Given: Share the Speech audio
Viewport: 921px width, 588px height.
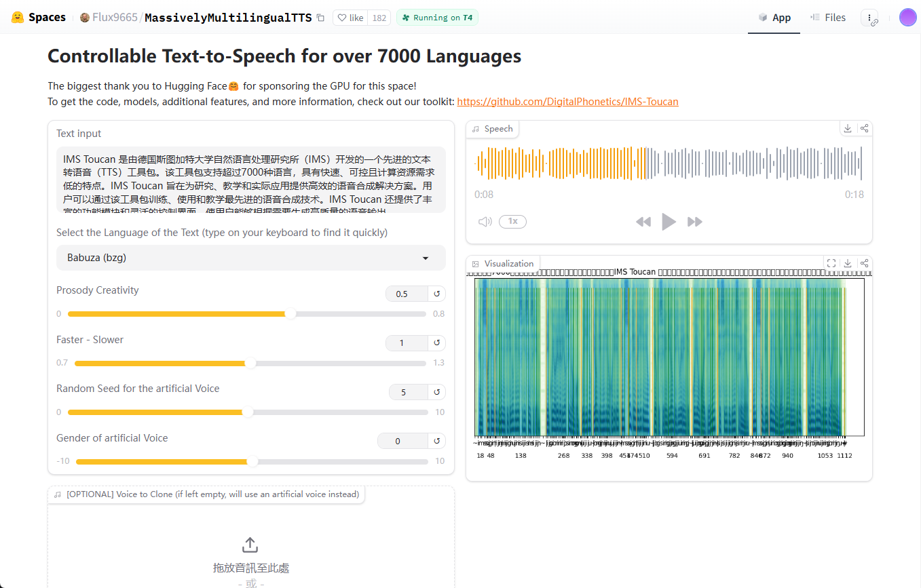Looking at the screenshot, I should [864, 128].
